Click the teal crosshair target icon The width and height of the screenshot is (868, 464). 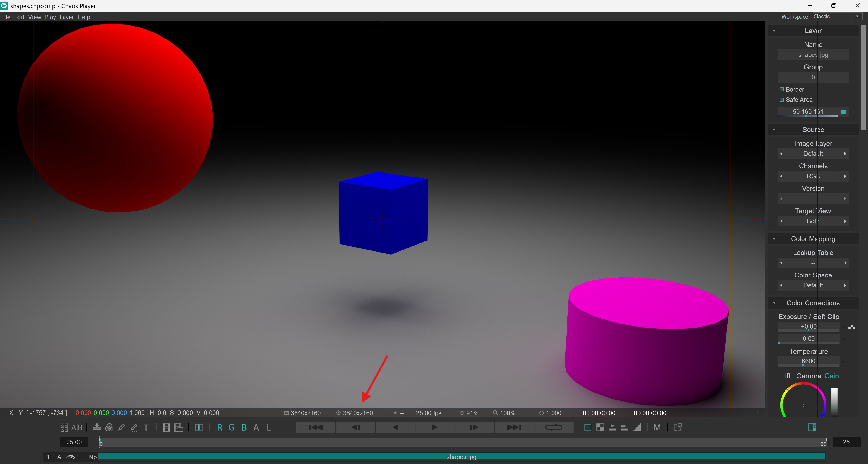pyautogui.click(x=588, y=427)
